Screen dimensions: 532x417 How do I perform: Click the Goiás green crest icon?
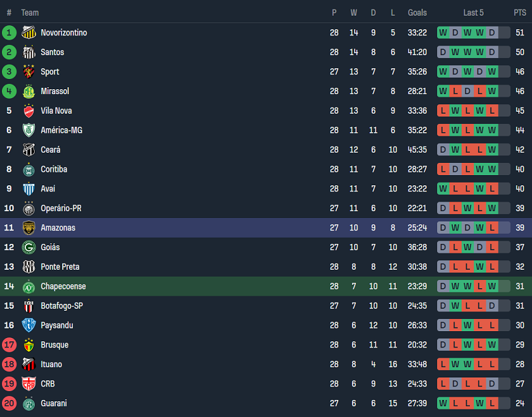tap(29, 247)
